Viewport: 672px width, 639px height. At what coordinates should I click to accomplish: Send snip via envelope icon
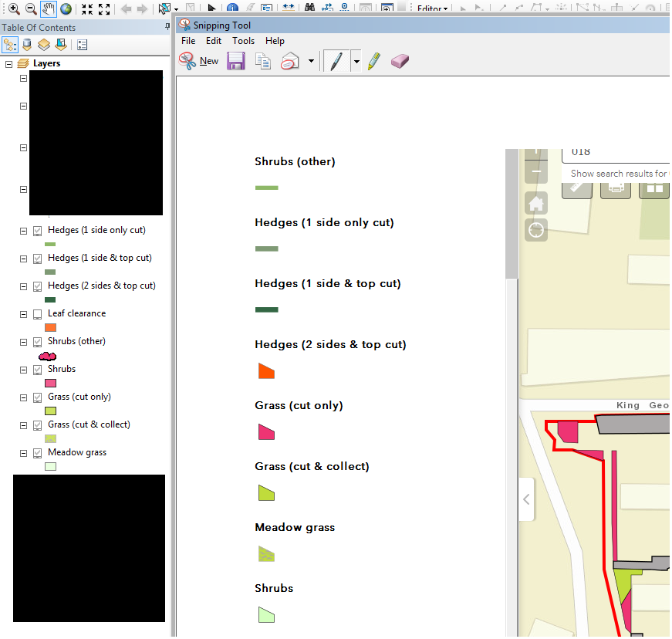290,61
